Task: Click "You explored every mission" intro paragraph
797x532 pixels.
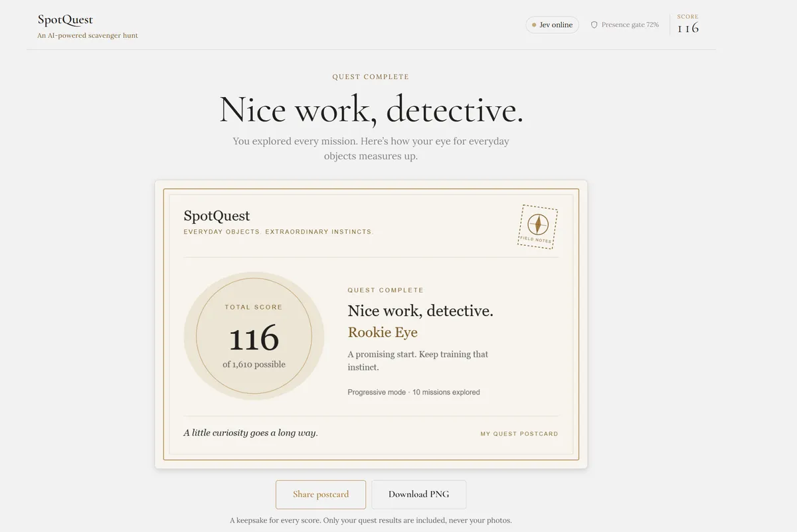Action: click(x=371, y=149)
